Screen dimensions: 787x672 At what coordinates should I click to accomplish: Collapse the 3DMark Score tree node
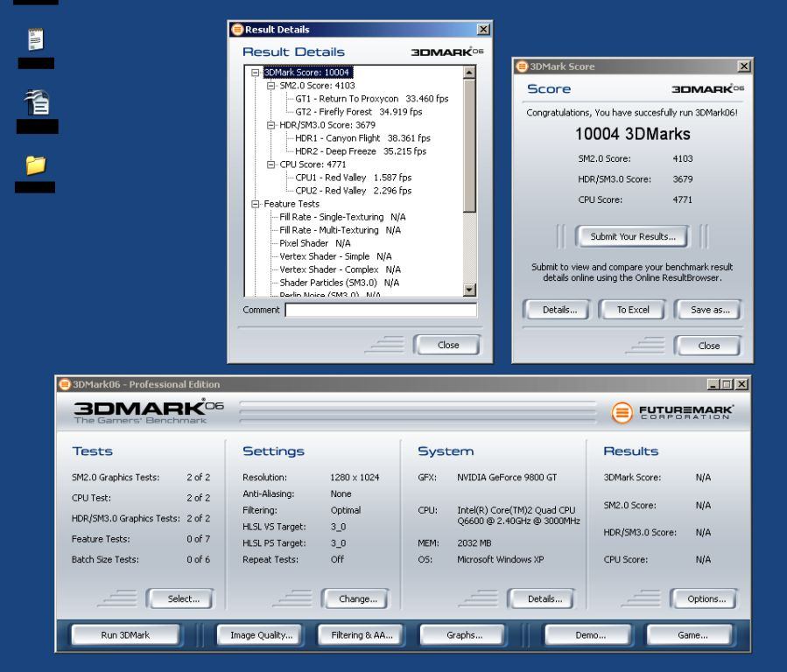(255, 73)
